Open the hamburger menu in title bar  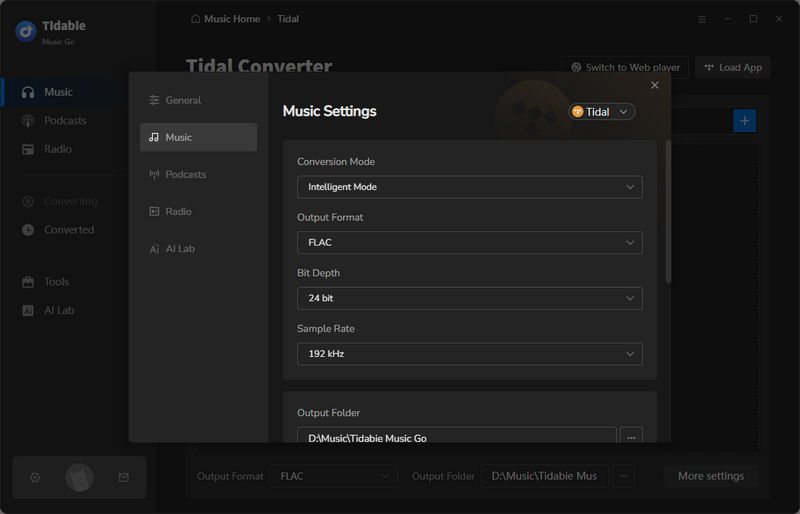(702, 19)
